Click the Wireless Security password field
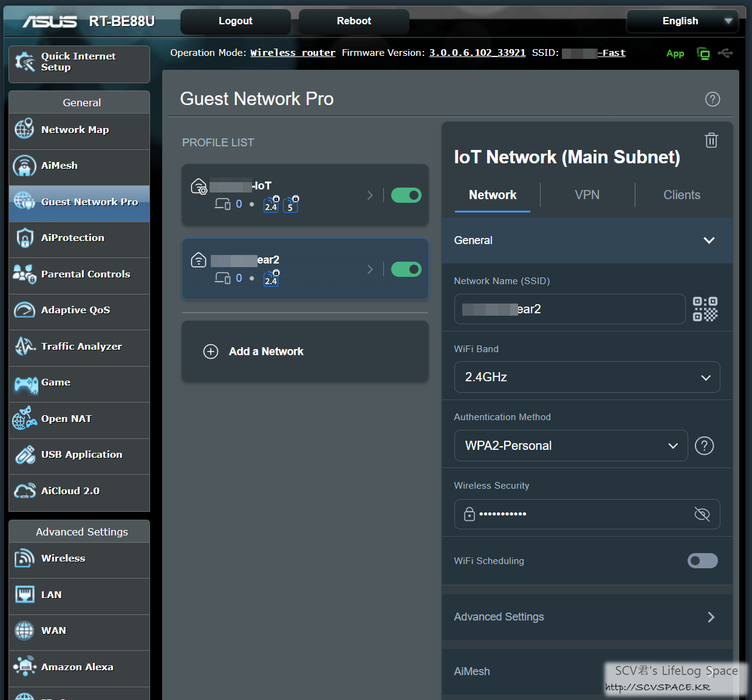Viewport: 752px width, 700px height. coord(587,514)
